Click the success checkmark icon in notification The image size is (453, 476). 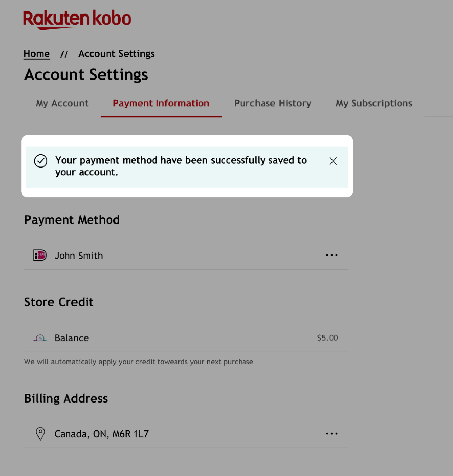(x=40, y=161)
